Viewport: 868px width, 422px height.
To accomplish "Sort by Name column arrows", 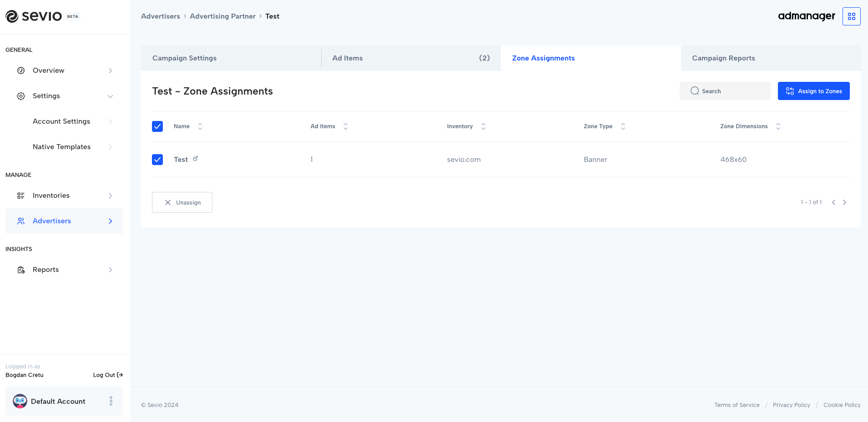I will click(x=200, y=126).
